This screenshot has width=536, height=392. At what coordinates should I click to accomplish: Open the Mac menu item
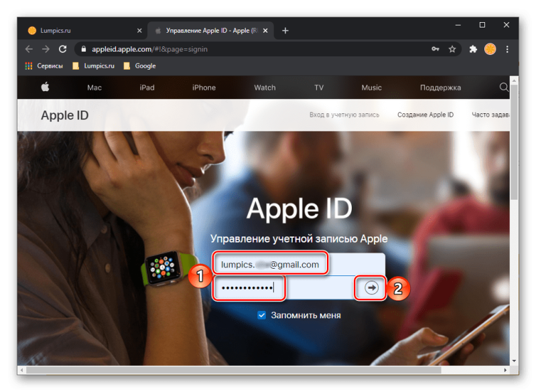(x=94, y=88)
